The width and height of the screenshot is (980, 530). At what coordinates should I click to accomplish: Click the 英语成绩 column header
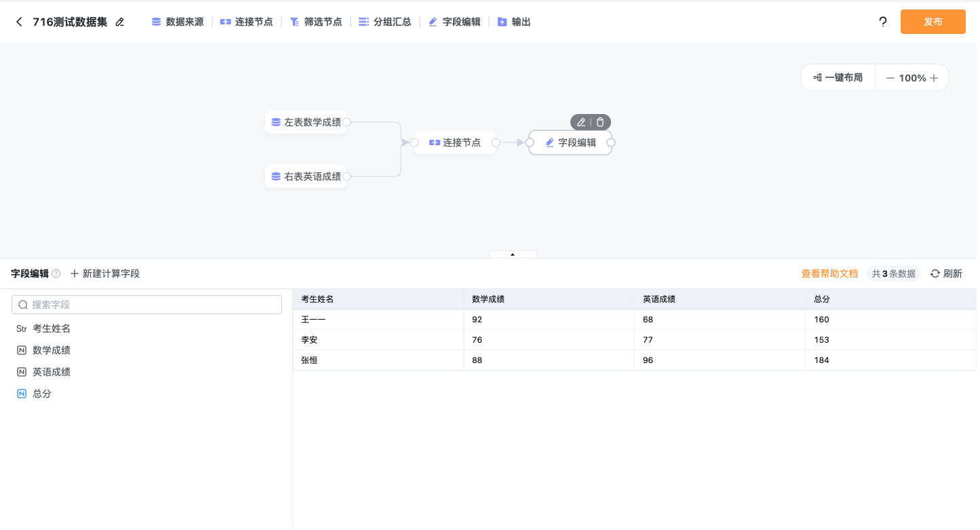tap(720, 299)
